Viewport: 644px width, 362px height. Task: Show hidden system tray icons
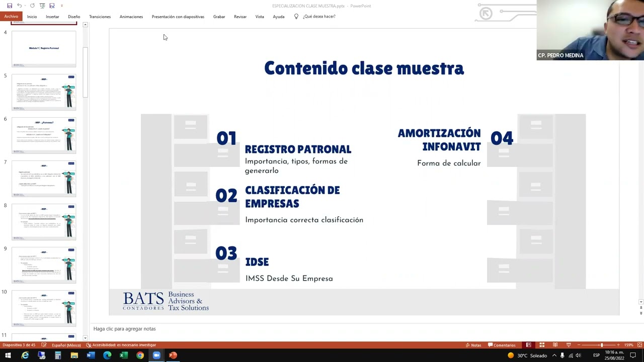click(554, 355)
